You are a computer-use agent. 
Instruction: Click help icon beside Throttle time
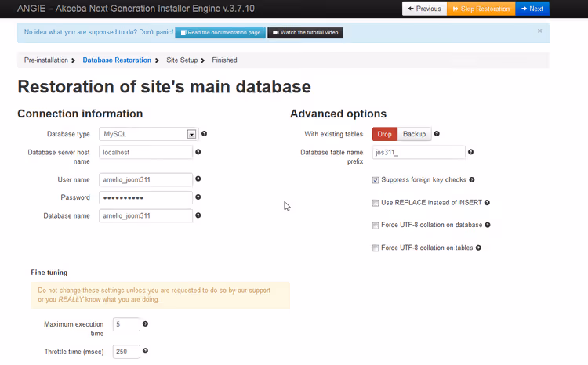145,351
